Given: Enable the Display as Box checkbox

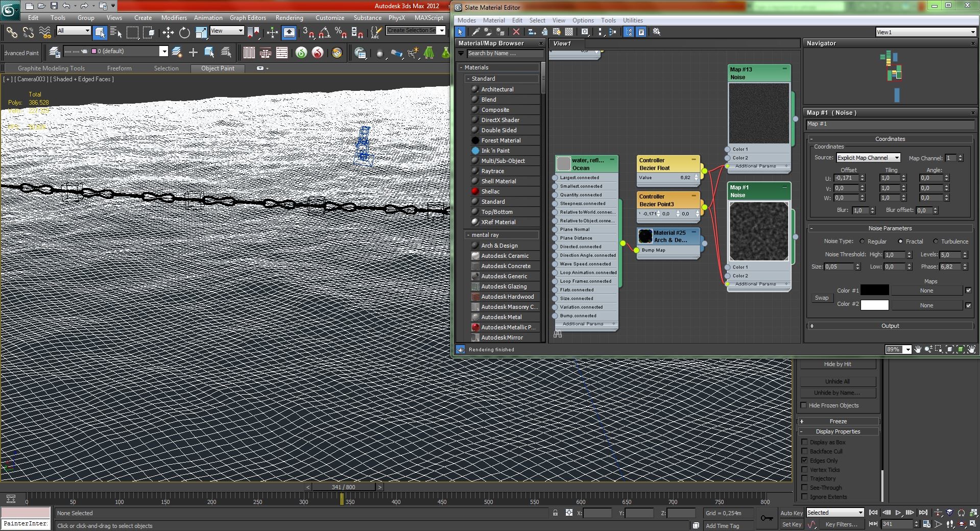Looking at the screenshot, I should pyautogui.click(x=804, y=442).
